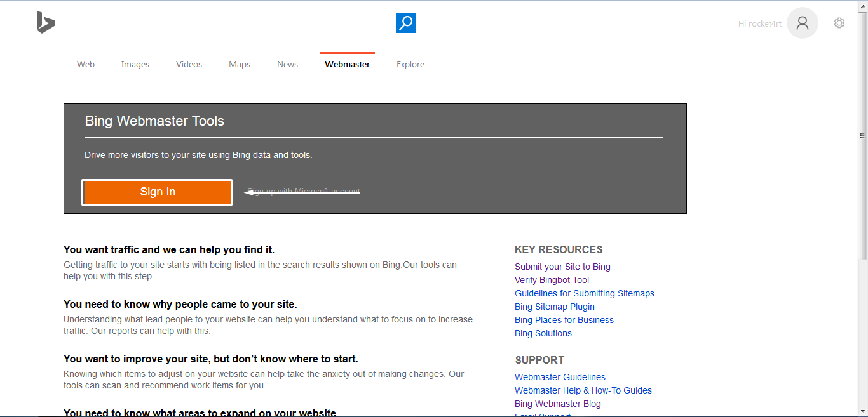Click 'You want traffic and we can help' heading
Screen dimensions: 868x417
(169, 249)
